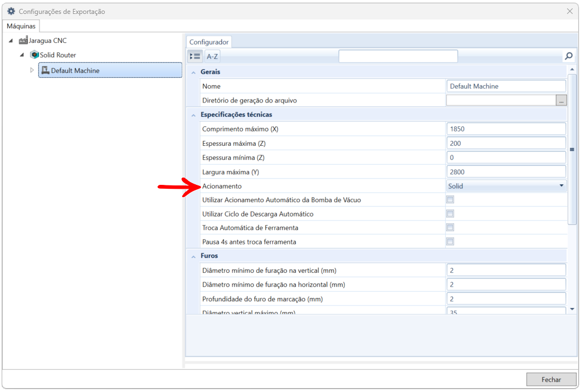The height and width of the screenshot is (392, 581).
Task: Check Pausa 4s antes troca ferramenta
Action: (x=450, y=242)
